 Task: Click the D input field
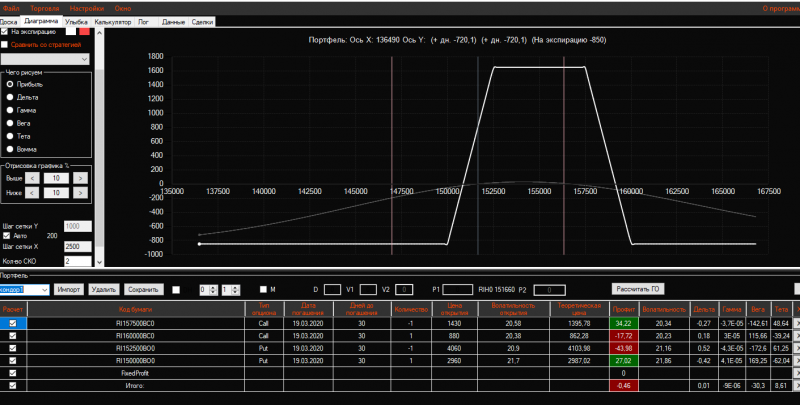point(333,290)
